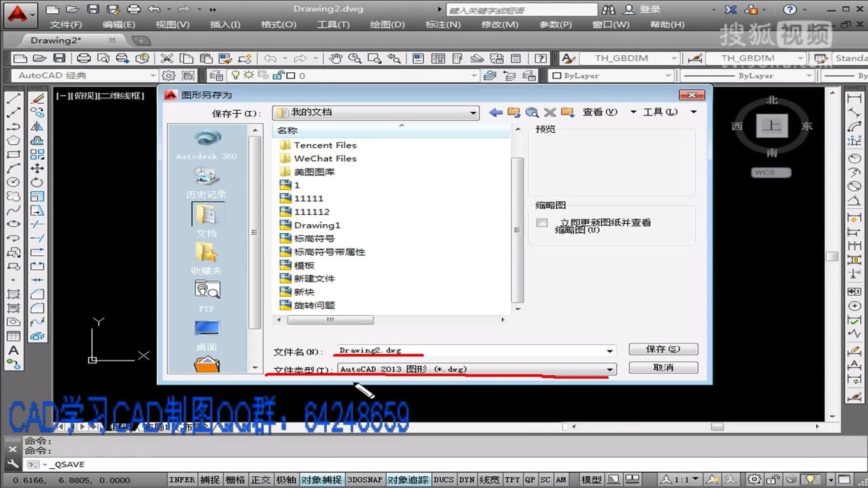This screenshot has height=488, width=868.
Task: Click the search the web icon
Action: [532, 112]
